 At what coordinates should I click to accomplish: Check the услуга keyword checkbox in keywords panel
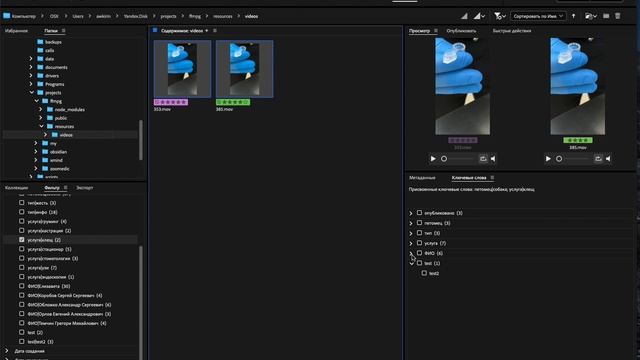419,243
